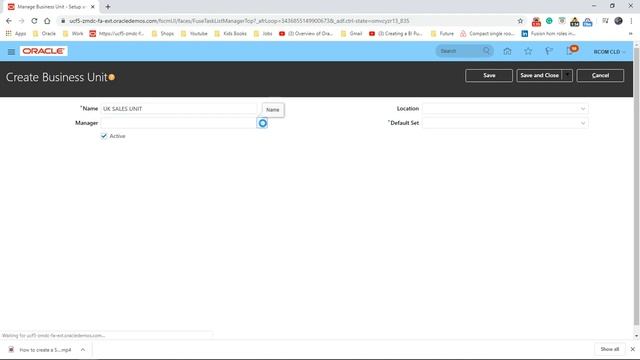Open the media control icon in the browser toolbar
This screenshot has width=640, height=360.
(605, 21)
